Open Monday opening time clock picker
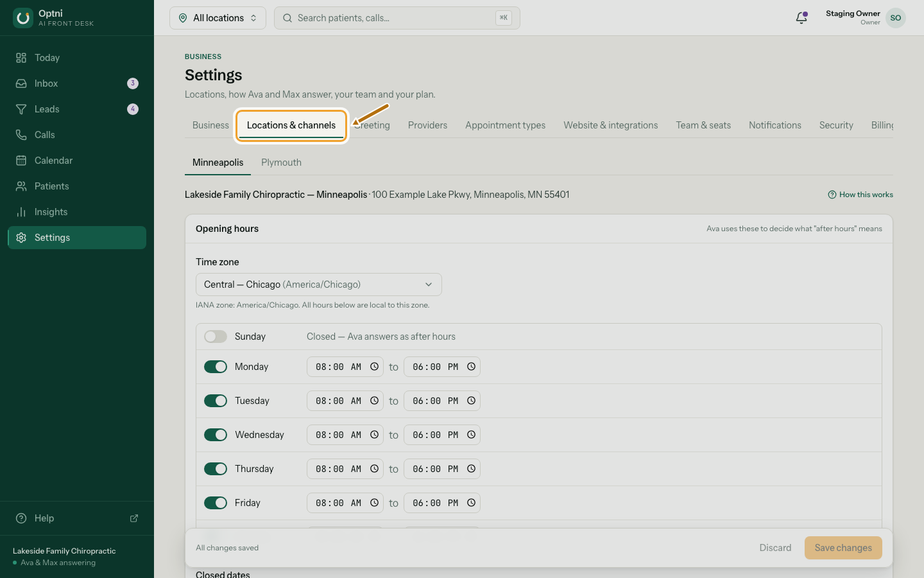This screenshot has height=578, width=924. click(374, 367)
